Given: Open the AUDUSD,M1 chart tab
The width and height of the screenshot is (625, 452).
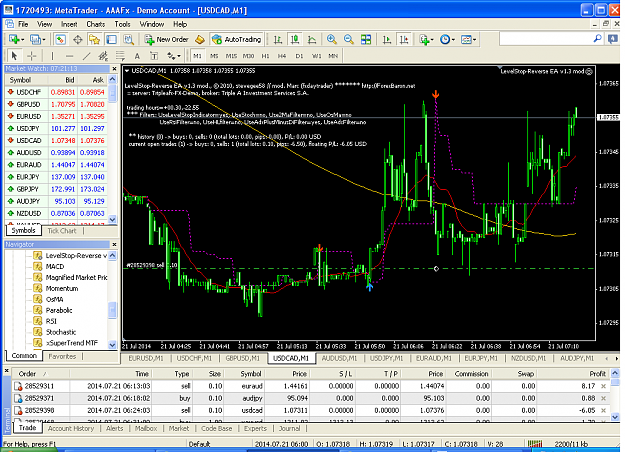Looking at the screenshot, I should click(x=339, y=358).
